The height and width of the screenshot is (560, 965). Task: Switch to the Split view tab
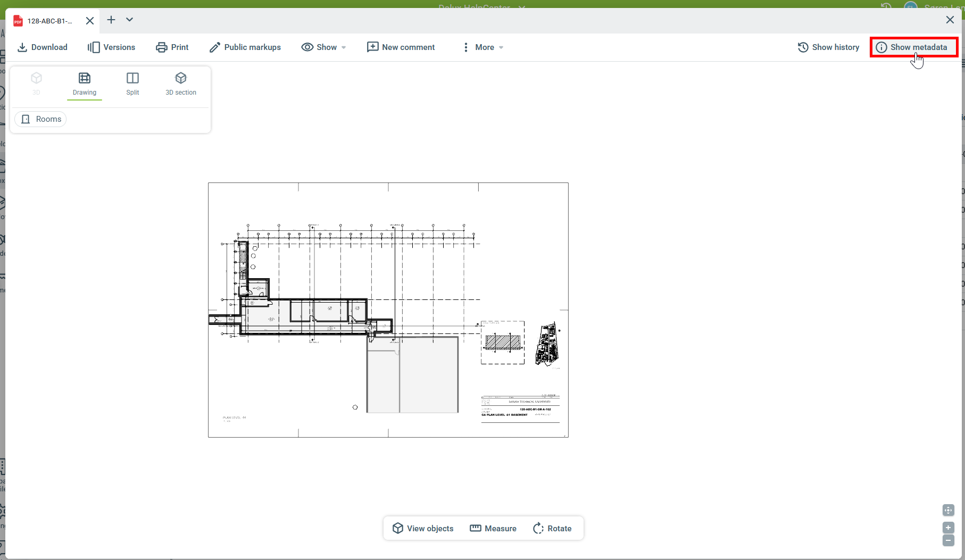coord(132,84)
